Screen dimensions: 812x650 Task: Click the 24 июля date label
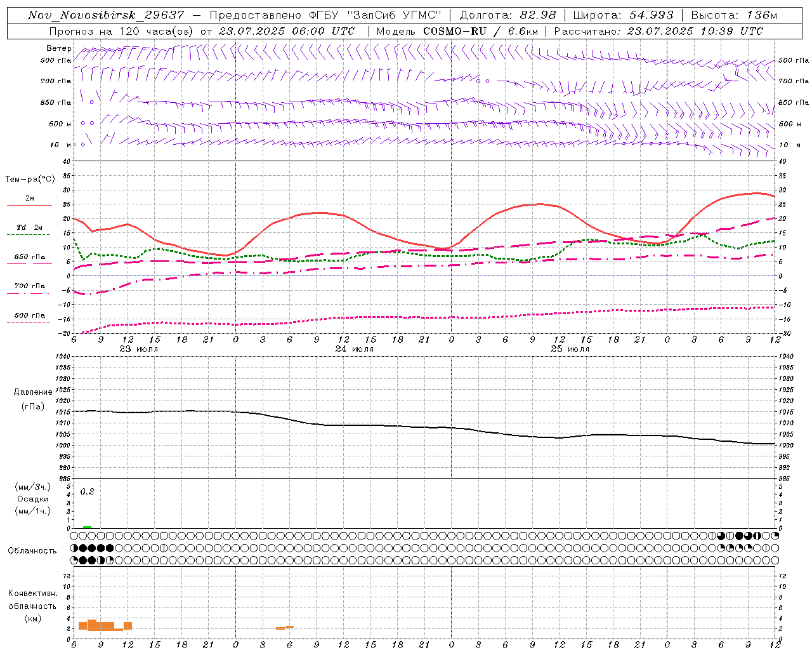pos(355,349)
